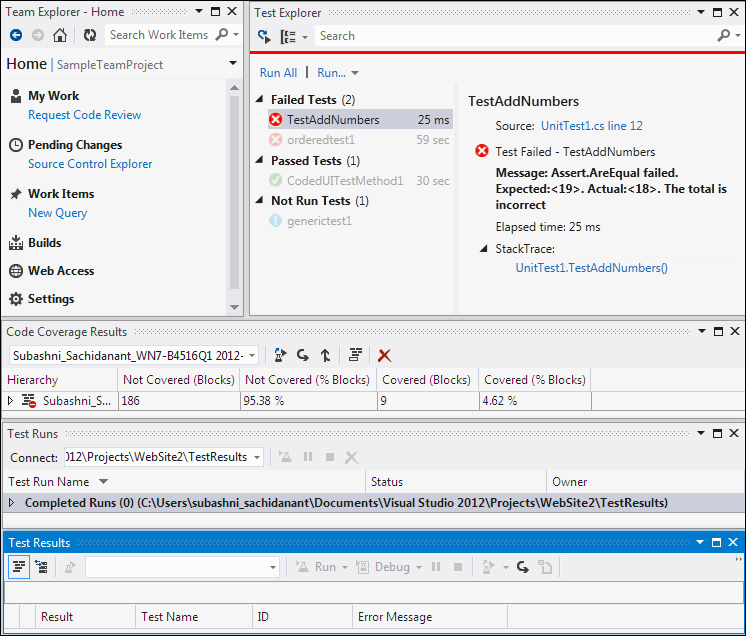The image size is (746, 636).
Task: Refresh Team Explorer
Action: tap(89, 35)
